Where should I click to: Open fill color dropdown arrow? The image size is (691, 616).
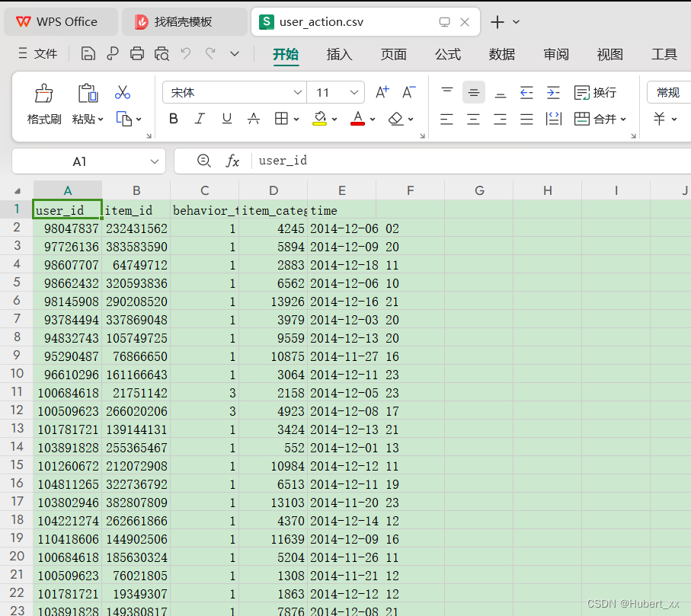click(x=334, y=120)
